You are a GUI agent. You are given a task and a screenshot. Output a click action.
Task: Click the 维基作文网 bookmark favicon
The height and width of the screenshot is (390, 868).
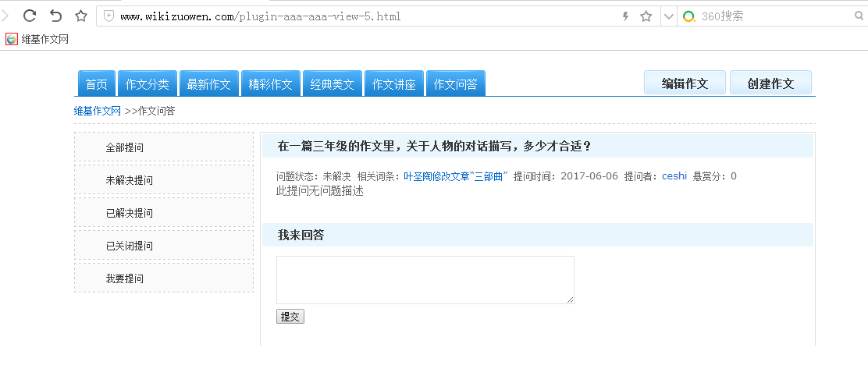[11, 39]
